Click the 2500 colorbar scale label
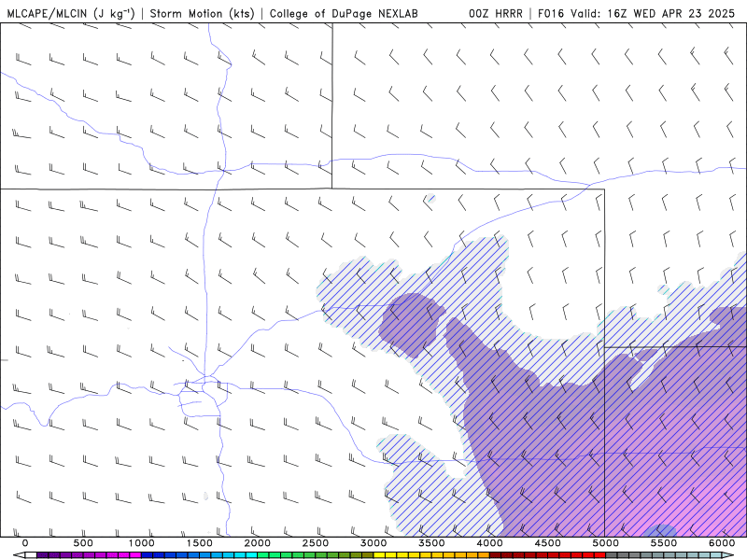This screenshot has width=747, height=560. point(316,543)
